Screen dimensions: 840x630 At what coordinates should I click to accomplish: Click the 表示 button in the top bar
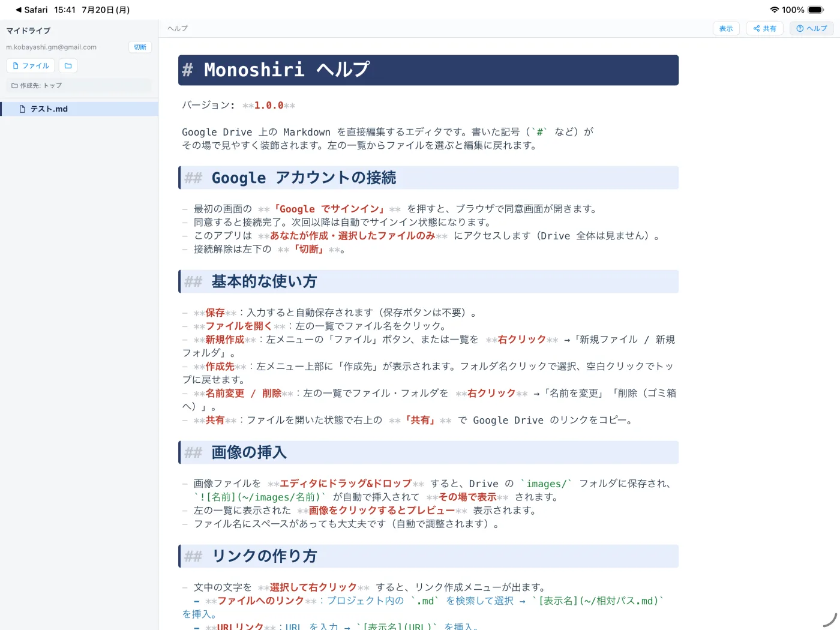coord(726,28)
